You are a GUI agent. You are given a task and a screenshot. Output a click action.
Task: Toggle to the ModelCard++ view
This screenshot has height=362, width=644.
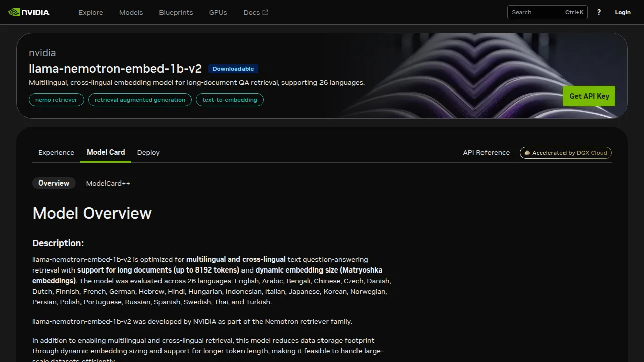click(x=108, y=183)
